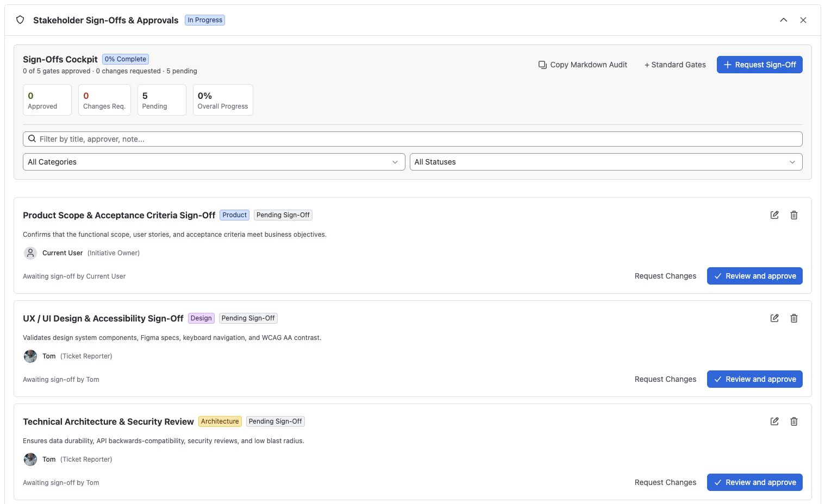Image resolution: width=825 pixels, height=504 pixels.
Task: Click the Architecture category tag
Action: click(220, 421)
